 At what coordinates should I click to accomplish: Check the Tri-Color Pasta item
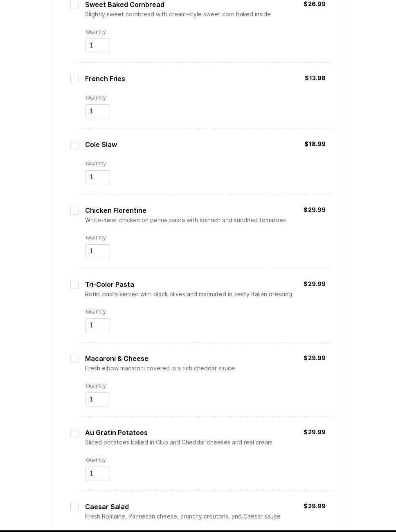click(74, 285)
